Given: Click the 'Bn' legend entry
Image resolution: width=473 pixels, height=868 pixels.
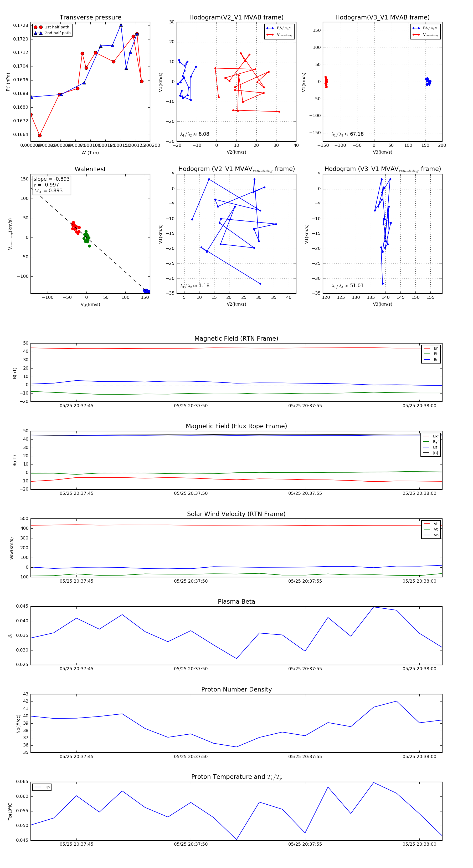Looking at the screenshot, I should [x=431, y=360].
